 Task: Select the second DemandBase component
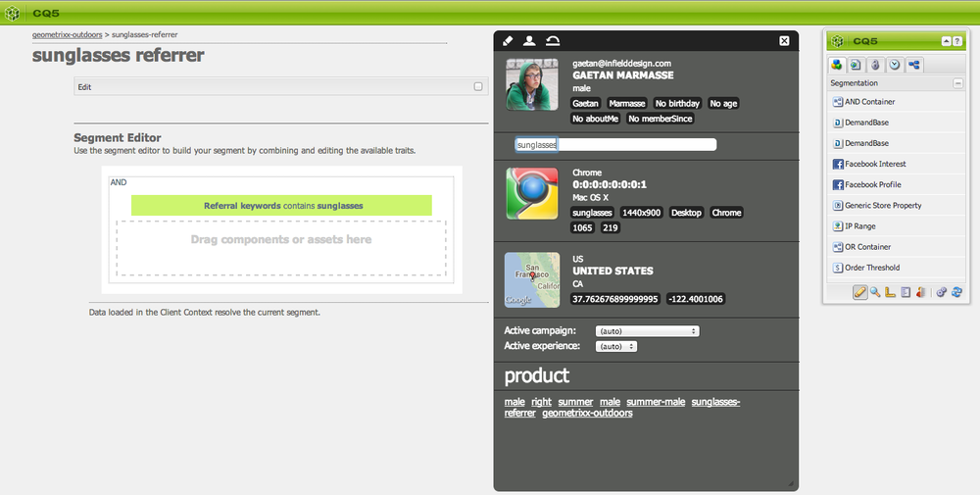pyautogui.click(x=897, y=143)
